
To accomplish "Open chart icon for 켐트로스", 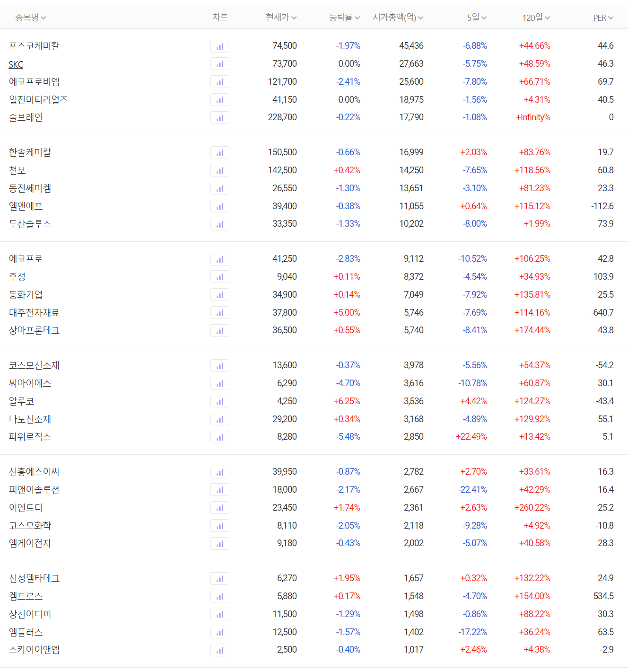I will pyautogui.click(x=220, y=596).
